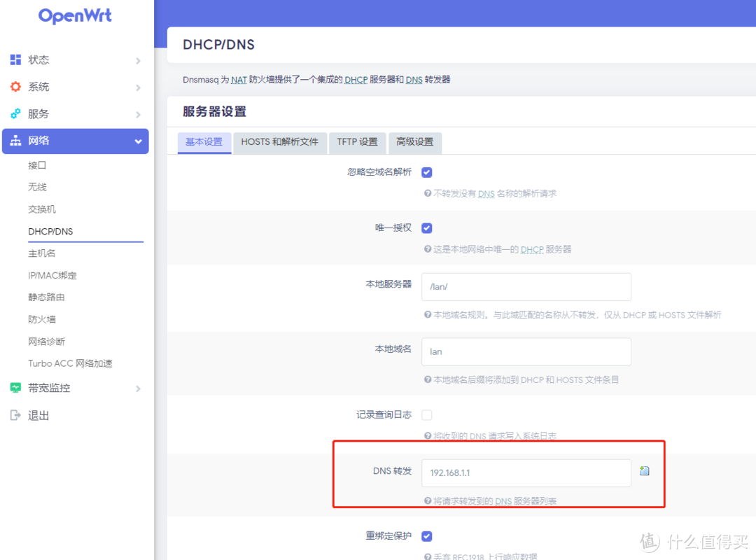Uncheck 忽略空域名解析 checkbox
This screenshot has height=560, width=756.
click(x=426, y=171)
